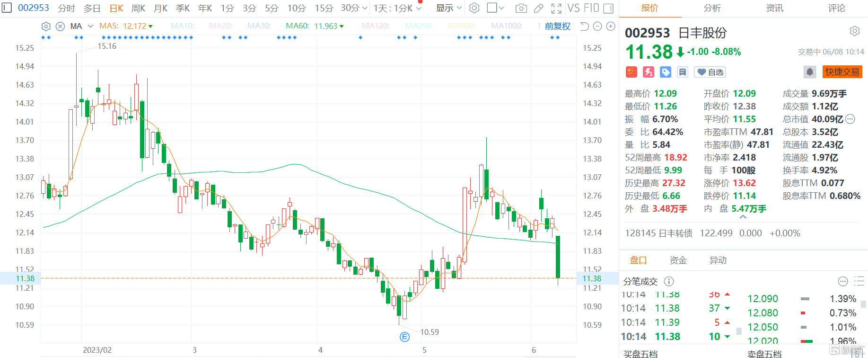Add stock to 自选 watchlist
Screen dimensions: 868x358
(x=710, y=72)
